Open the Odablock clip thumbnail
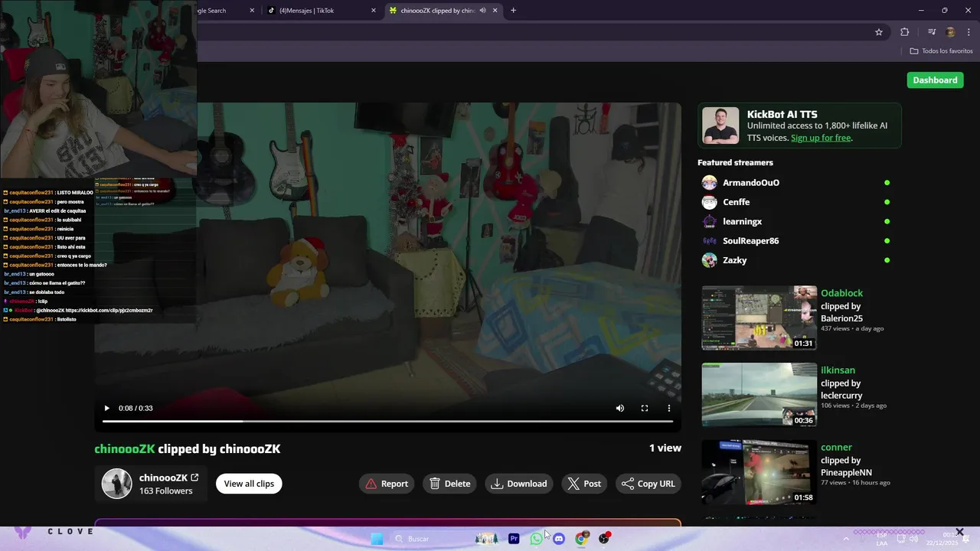This screenshot has height=551, width=980. tap(759, 318)
